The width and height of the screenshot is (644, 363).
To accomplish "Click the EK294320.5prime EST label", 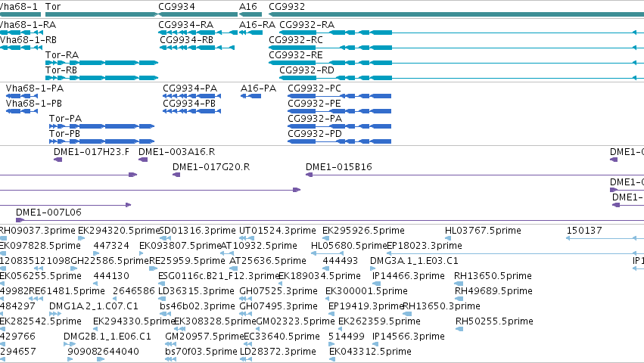I will [x=118, y=231].
